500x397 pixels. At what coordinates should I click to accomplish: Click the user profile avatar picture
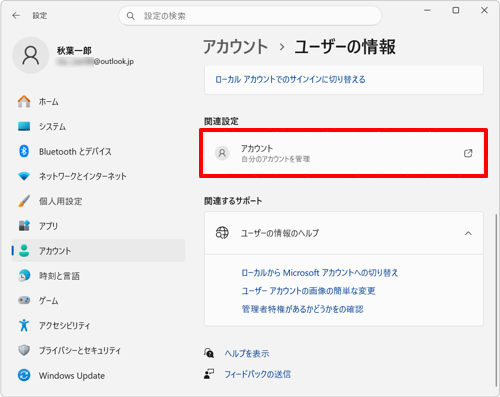tap(31, 55)
